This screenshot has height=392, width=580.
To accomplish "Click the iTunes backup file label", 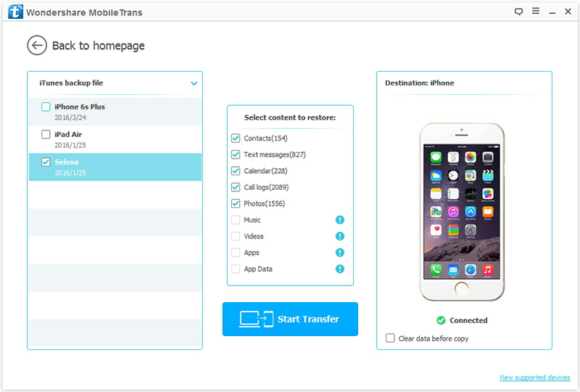I will (71, 83).
